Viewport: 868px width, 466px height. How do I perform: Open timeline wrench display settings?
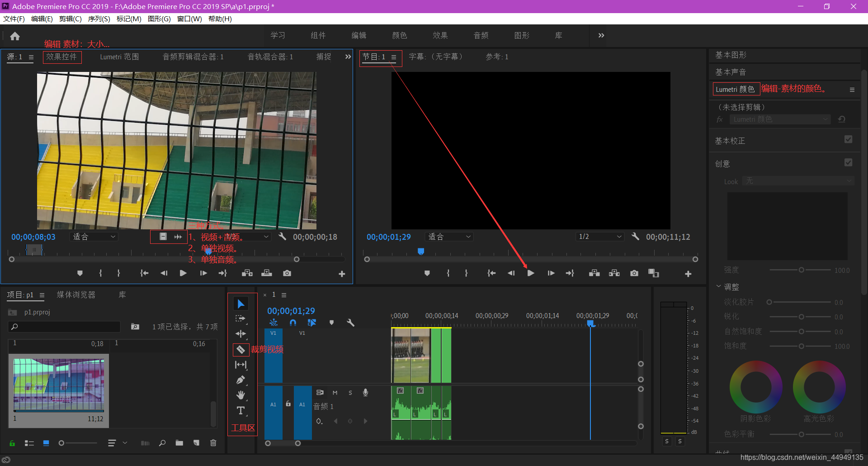[x=350, y=323]
